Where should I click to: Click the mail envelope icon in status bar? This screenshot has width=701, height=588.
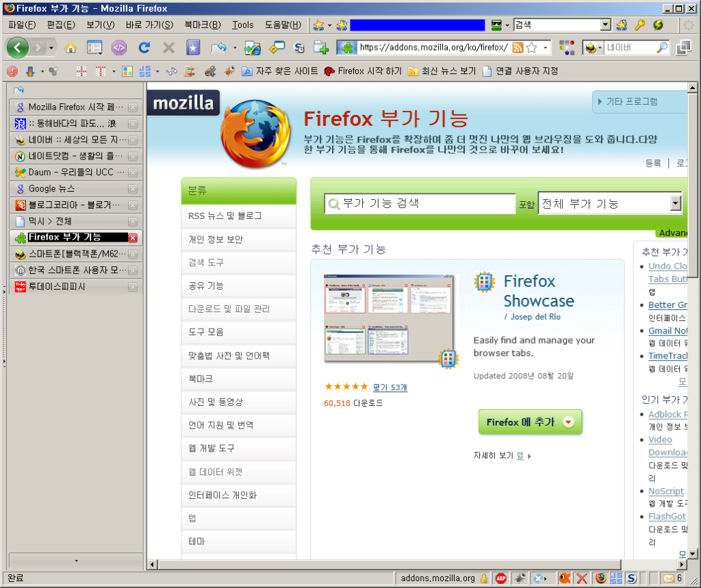coord(669,578)
